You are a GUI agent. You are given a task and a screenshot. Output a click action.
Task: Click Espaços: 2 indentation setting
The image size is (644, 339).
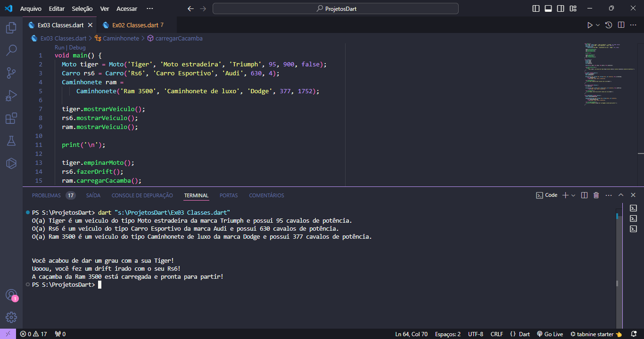pos(447,334)
